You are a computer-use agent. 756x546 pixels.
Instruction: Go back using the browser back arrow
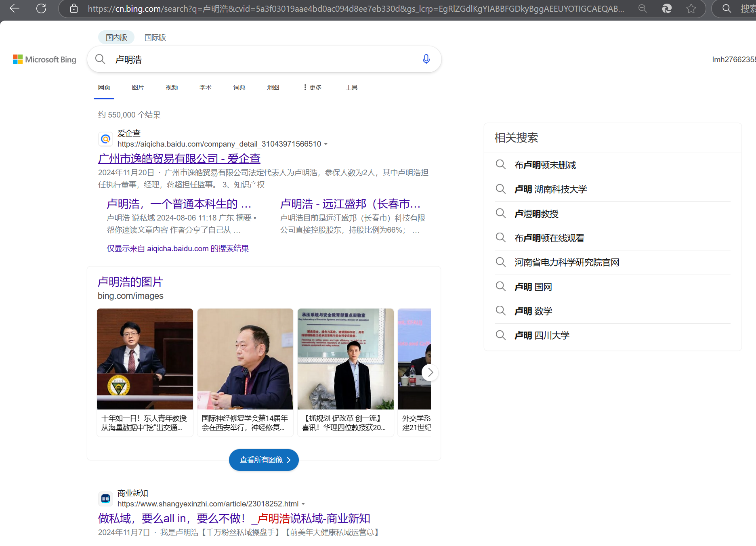pyautogui.click(x=14, y=8)
